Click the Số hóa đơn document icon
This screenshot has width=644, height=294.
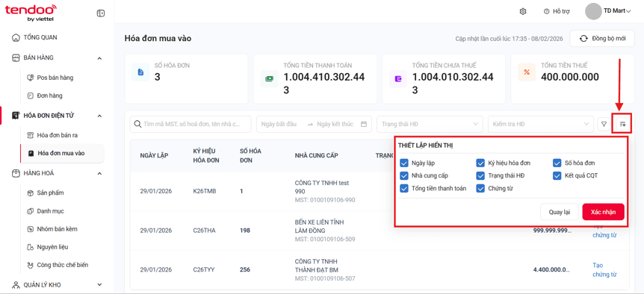(140, 72)
